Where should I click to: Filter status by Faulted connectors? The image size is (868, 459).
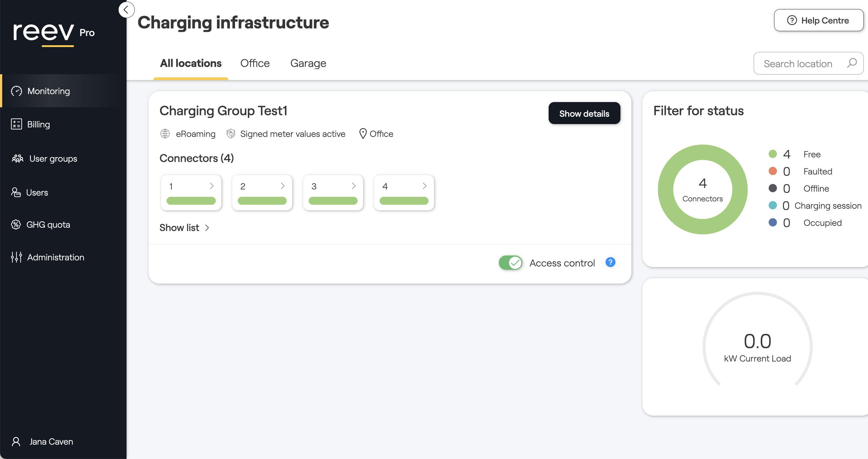click(x=817, y=171)
